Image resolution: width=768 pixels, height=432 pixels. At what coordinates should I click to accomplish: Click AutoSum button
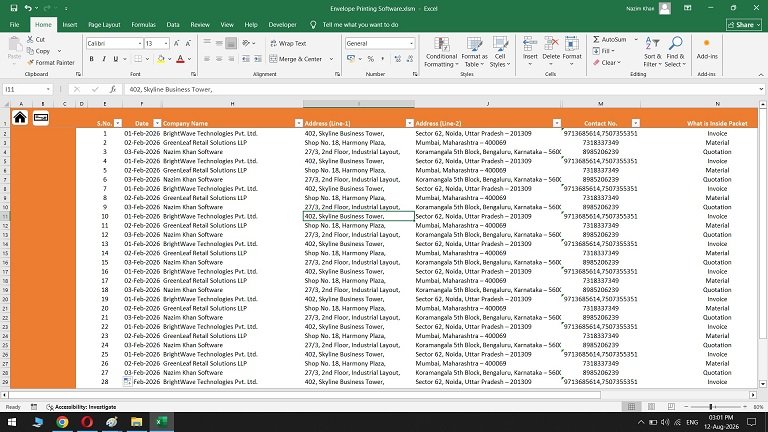coord(610,39)
